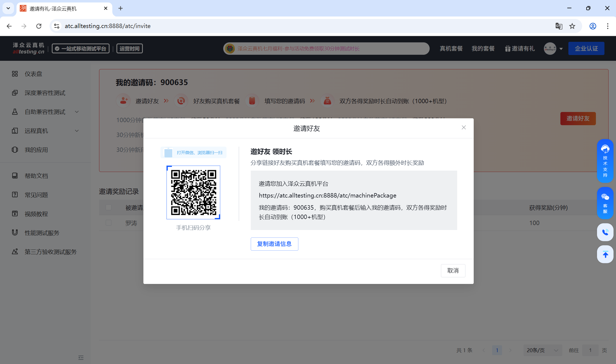
Task: Open the 20条/页 page size dropdown
Action: pyautogui.click(x=543, y=350)
